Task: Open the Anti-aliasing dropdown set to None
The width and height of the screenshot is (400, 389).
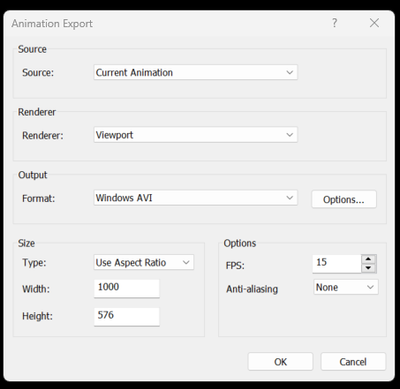Action: pos(346,287)
